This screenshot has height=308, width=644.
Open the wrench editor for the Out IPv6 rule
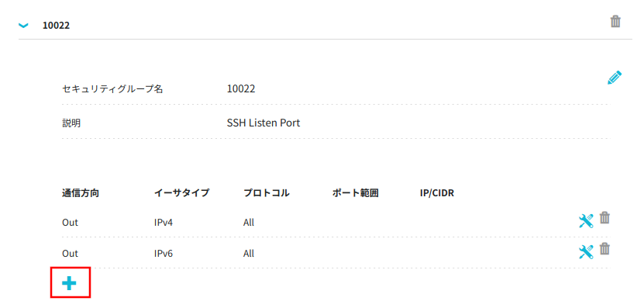(586, 251)
